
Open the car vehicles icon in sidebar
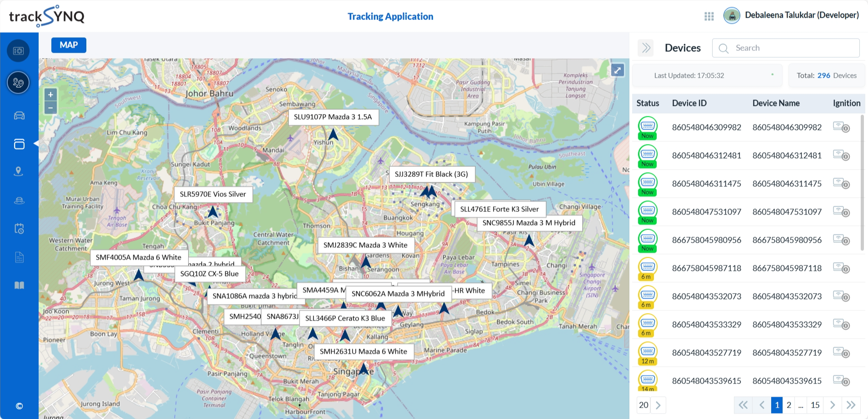point(19,115)
